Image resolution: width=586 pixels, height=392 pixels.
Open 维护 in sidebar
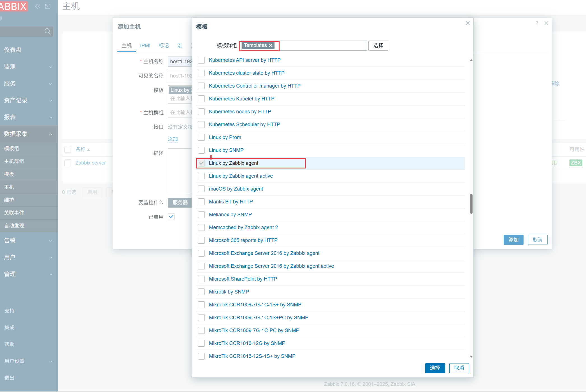click(x=29, y=200)
